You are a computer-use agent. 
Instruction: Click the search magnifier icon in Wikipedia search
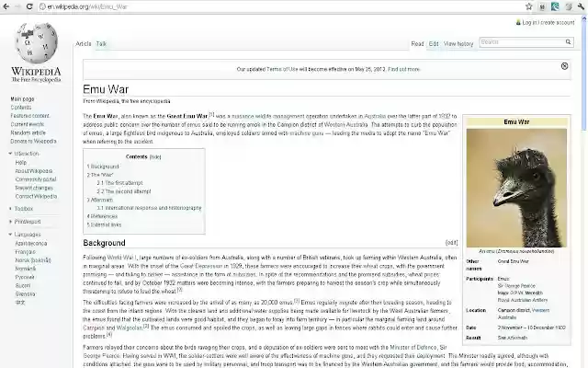568,42
